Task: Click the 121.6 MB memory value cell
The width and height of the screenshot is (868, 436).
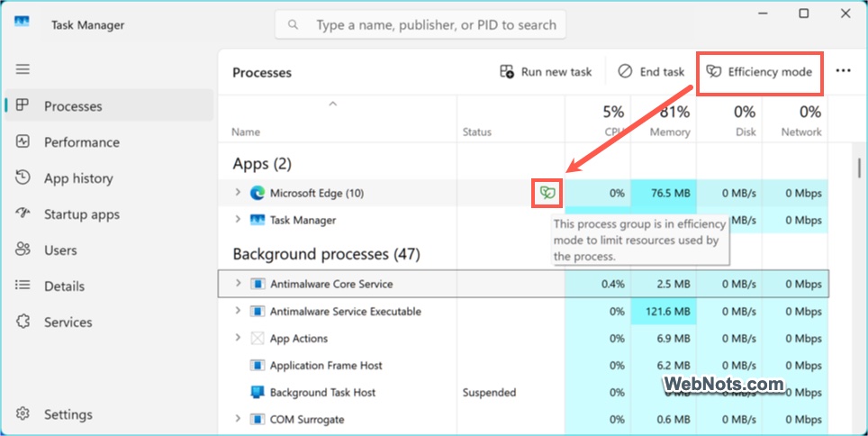Action: 664,312
